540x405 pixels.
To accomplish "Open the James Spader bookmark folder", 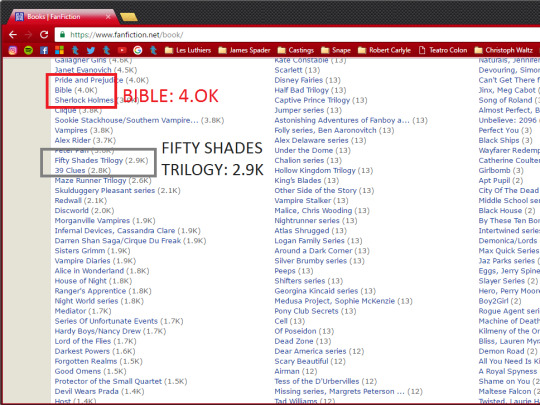I will point(245,50).
